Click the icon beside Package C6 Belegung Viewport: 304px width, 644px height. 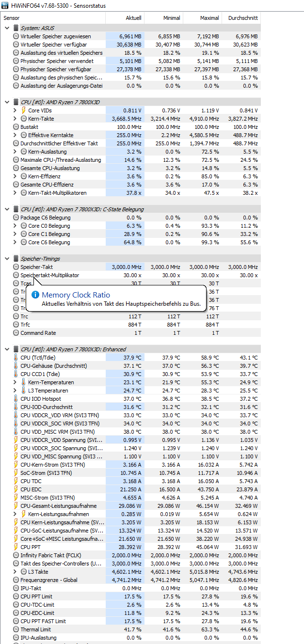click(16, 218)
